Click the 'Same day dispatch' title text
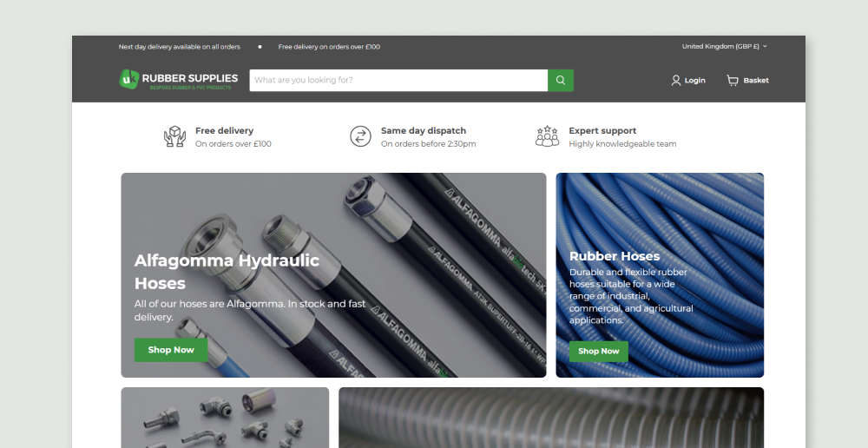The height and width of the screenshot is (448, 868). 424,131
